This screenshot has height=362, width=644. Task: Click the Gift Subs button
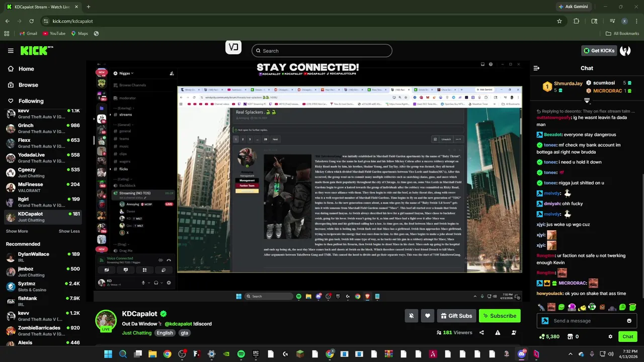click(x=456, y=316)
